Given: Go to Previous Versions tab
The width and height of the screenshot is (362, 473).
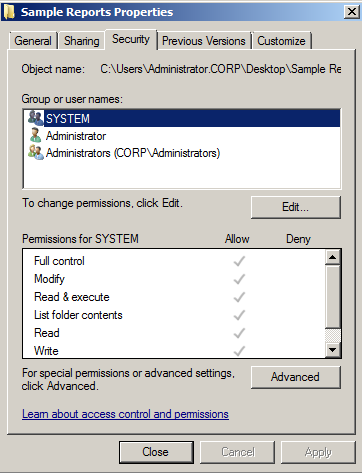Looking at the screenshot, I should pos(204,41).
